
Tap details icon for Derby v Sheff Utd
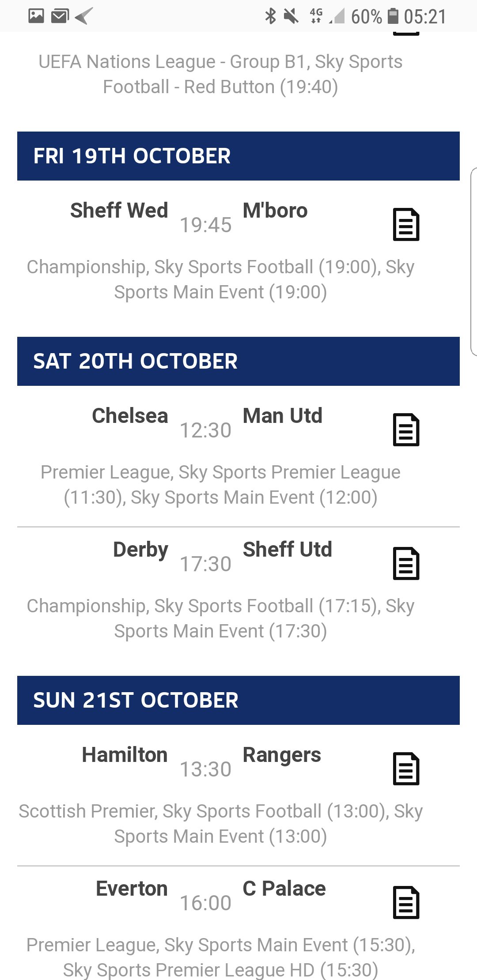pos(406,563)
